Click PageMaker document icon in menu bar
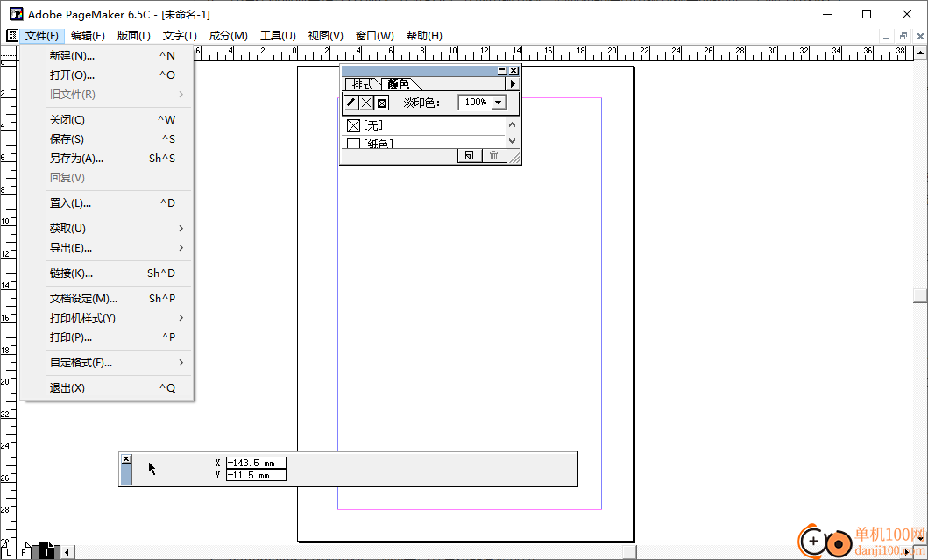Viewport: 928px width, 560px height. (12, 36)
